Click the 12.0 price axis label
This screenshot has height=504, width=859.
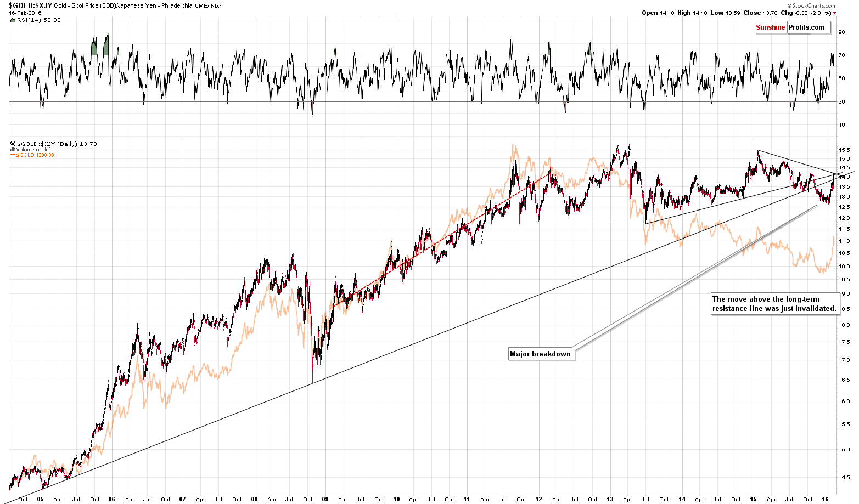pos(844,218)
